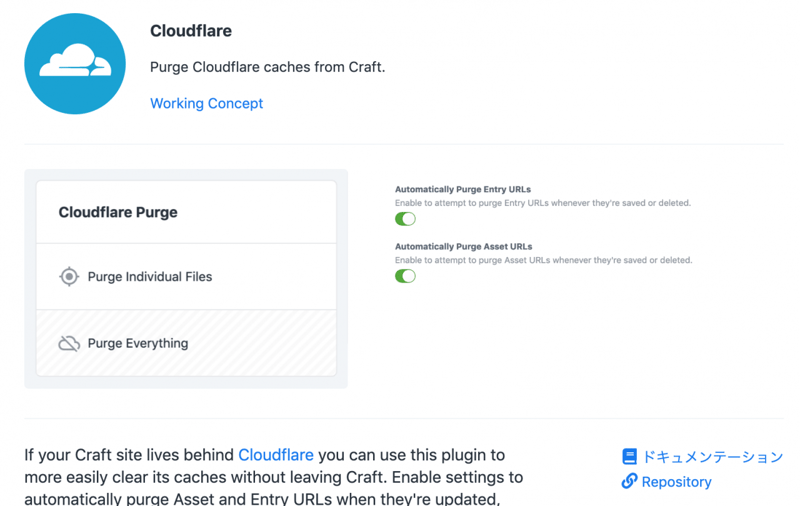The height and width of the screenshot is (506, 800).
Task: Click the 'Purge Cloudflare caches from Craft.' tagline
Action: (x=267, y=67)
